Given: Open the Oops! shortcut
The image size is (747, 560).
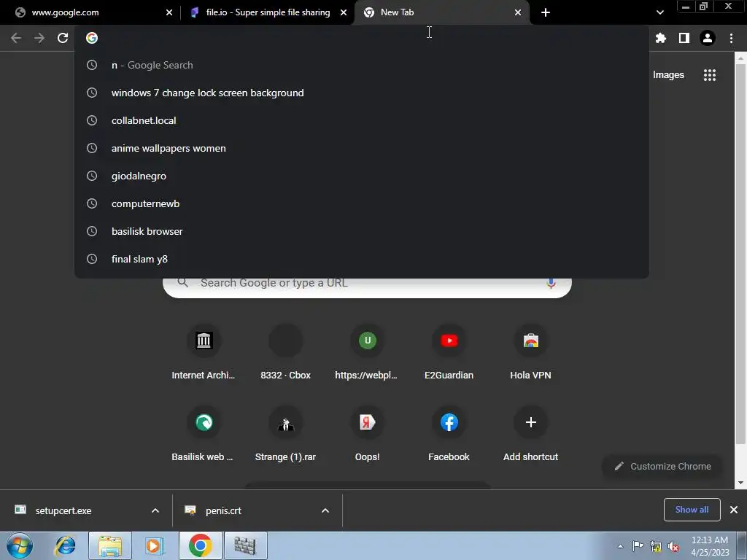Looking at the screenshot, I should click(x=367, y=435).
